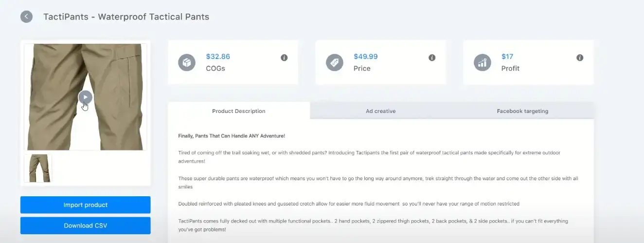
Task: Click the back arrow beside TactiPants title
Action: pyautogui.click(x=26, y=17)
